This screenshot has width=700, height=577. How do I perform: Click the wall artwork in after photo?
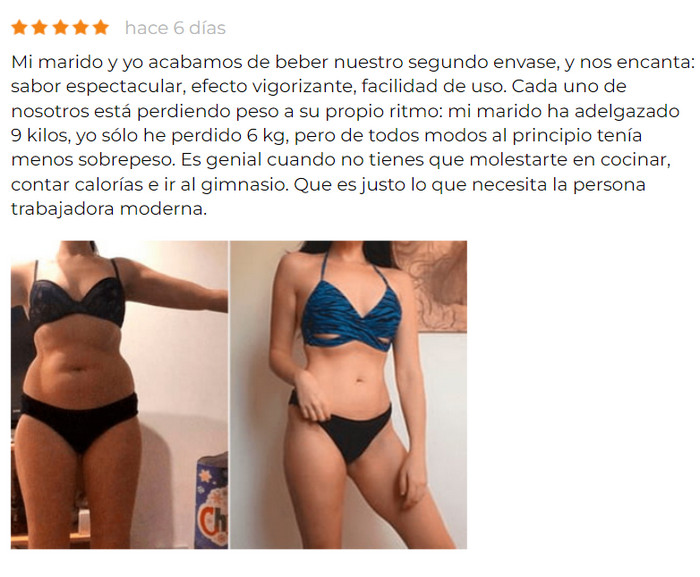pyautogui.click(x=431, y=286)
